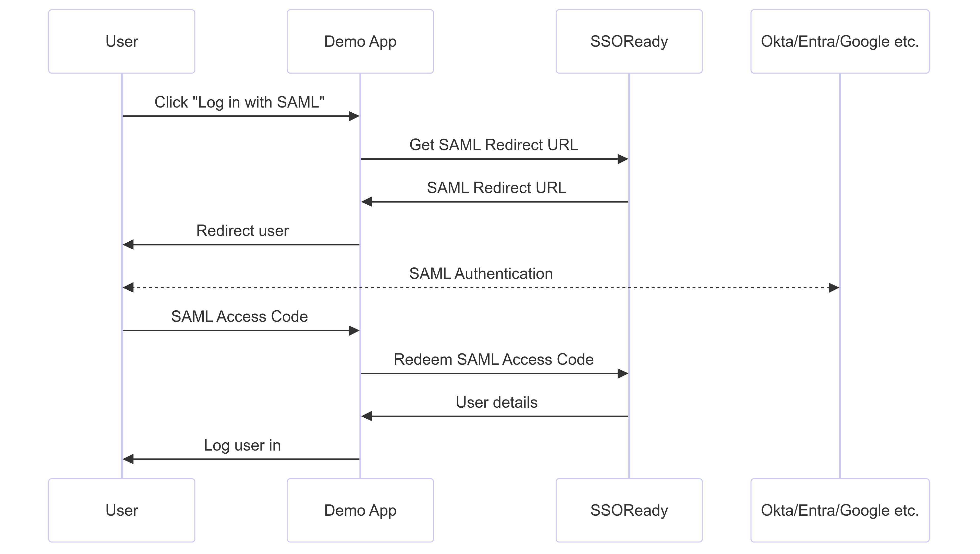The width and height of the screenshot is (980, 554).
Task: Select the "SAML Authentication" dotted arrow label
Action: point(481,274)
